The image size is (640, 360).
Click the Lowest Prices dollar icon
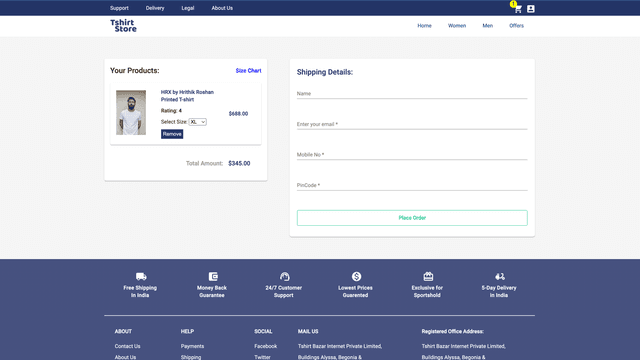click(356, 276)
